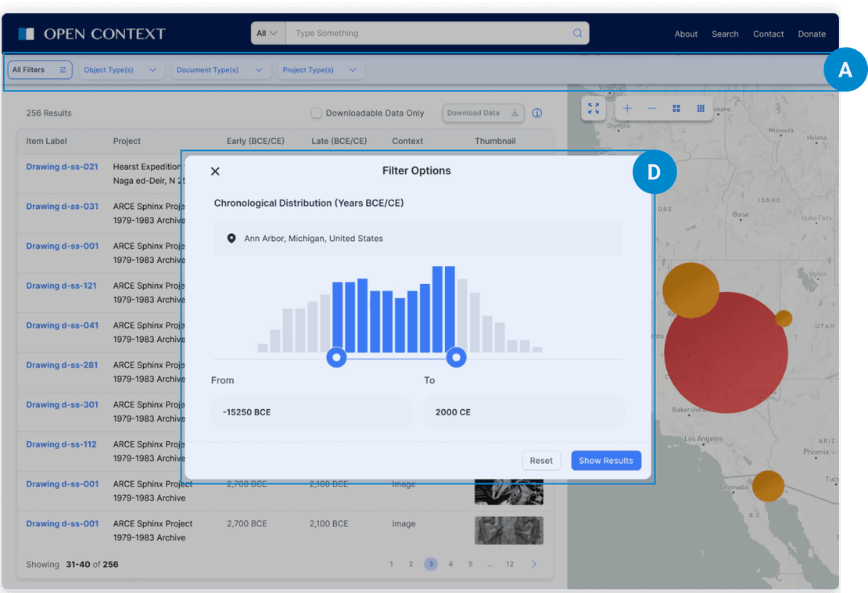Open the About menu item
Viewport: 868px width, 593px height.
pyautogui.click(x=685, y=34)
